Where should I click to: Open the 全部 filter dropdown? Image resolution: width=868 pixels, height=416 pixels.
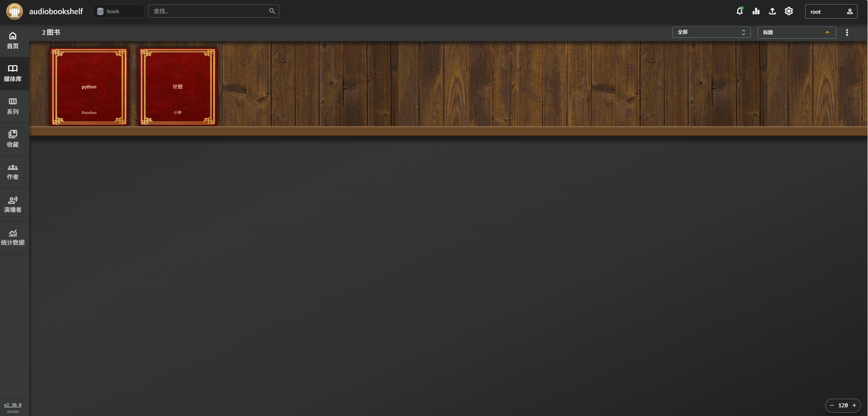pyautogui.click(x=711, y=32)
